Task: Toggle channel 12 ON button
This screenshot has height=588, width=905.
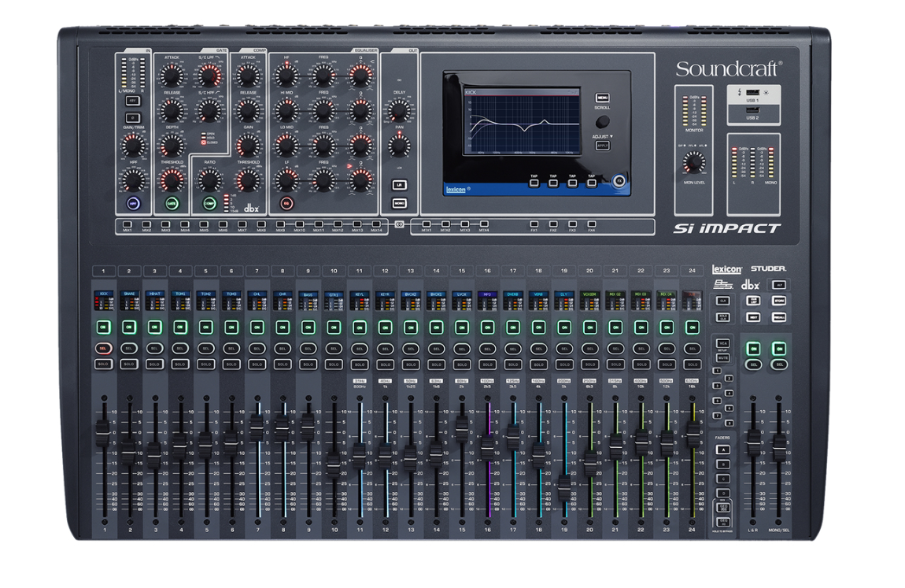Action: point(385,327)
